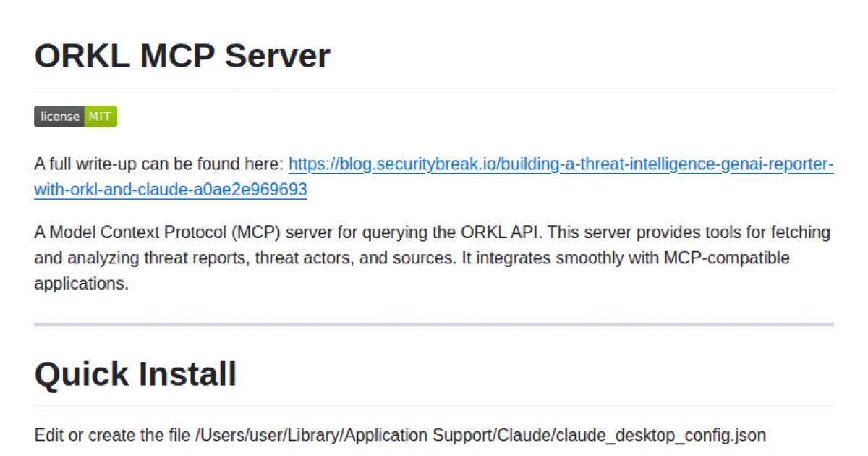The width and height of the screenshot is (868, 456).
Task: Click the hyphenated link text ending in a0ae2e969693
Action: (x=170, y=190)
